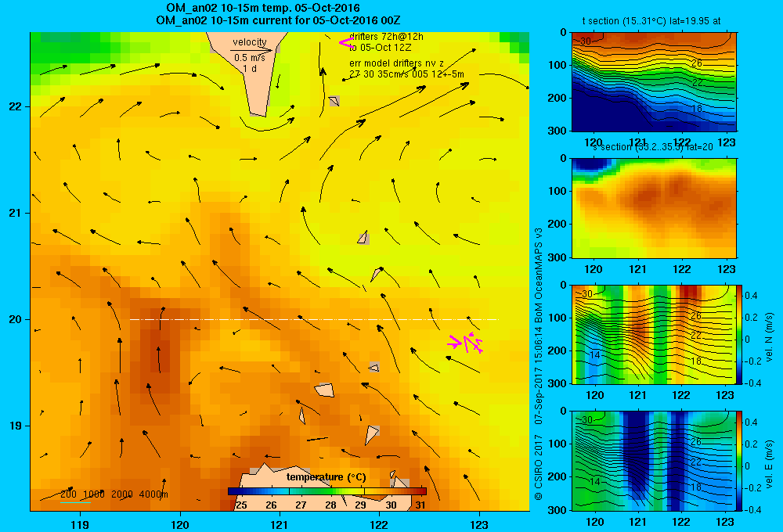Click the dark red end of the temperature colorbar
The height and width of the screenshot is (532, 783).
[423, 491]
